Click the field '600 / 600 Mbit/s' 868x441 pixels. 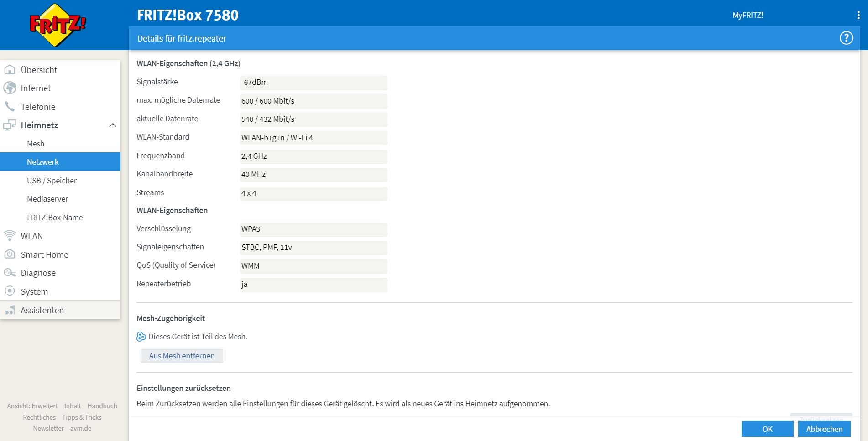tap(314, 101)
